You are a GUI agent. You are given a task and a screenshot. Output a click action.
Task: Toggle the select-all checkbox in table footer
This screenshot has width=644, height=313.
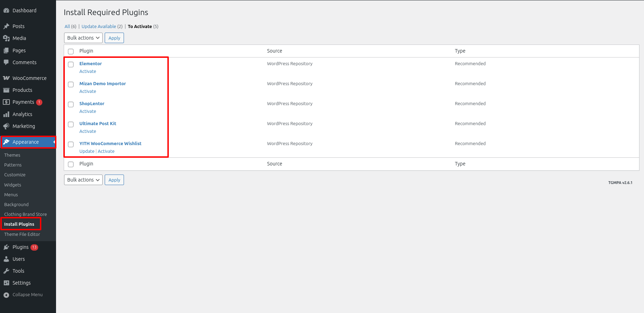click(x=71, y=164)
